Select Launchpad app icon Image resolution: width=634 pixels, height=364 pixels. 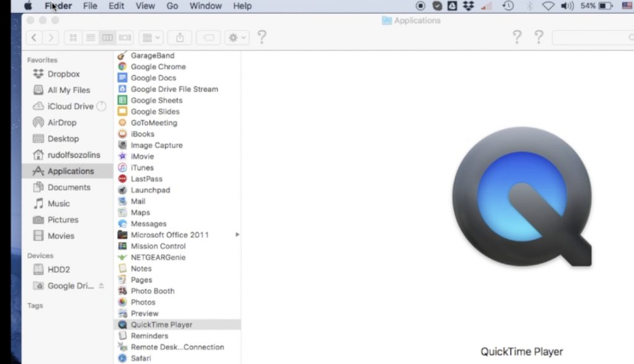tap(122, 189)
